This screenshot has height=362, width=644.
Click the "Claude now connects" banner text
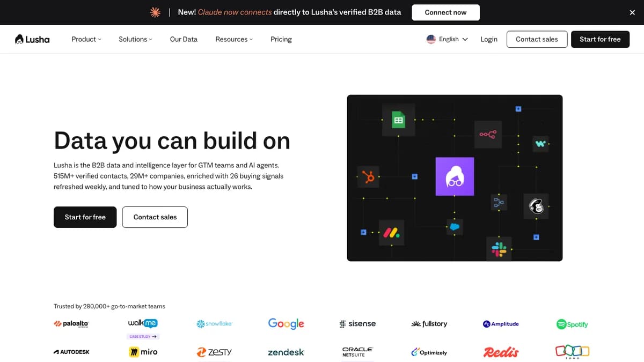(x=235, y=12)
